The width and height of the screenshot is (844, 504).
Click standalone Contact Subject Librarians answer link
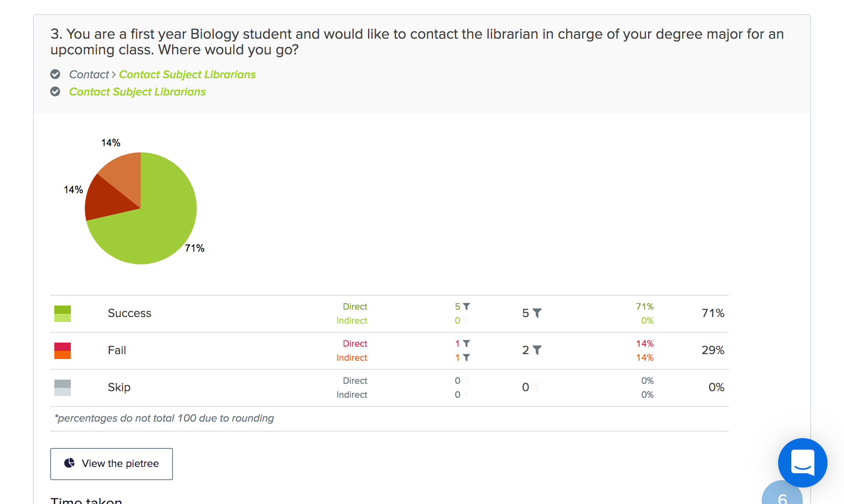(x=138, y=92)
